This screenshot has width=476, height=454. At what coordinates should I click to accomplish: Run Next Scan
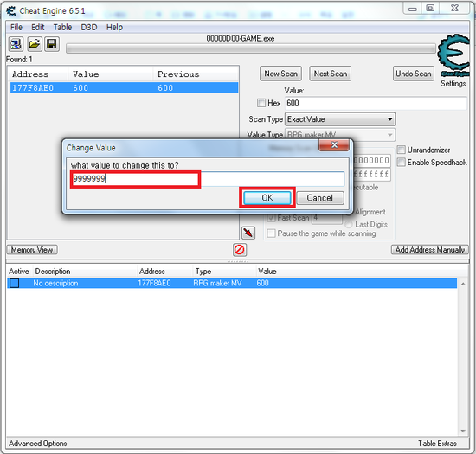pyautogui.click(x=331, y=74)
